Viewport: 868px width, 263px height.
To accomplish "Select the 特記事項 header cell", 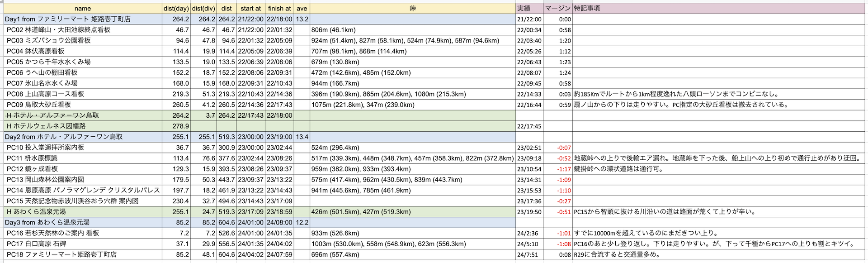I will tap(719, 9).
